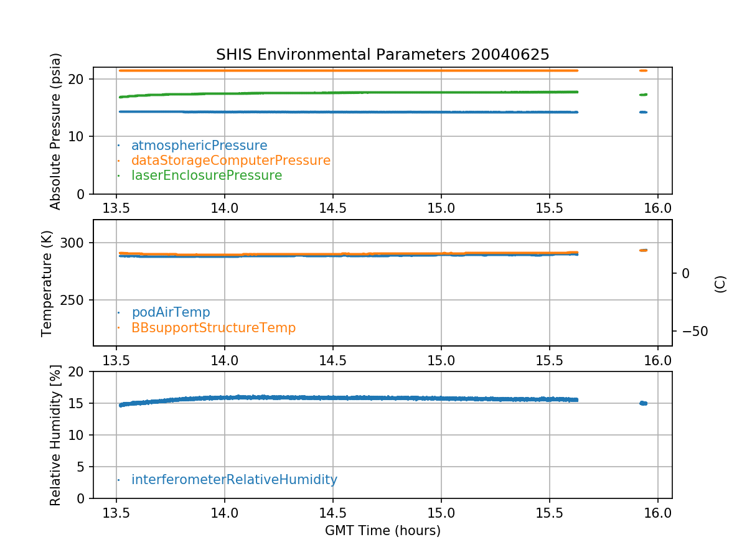The width and height of the screenshot is (747, 560).
Task: Click the green laser enclosure pressure line
Action: (x=349, y=93)
